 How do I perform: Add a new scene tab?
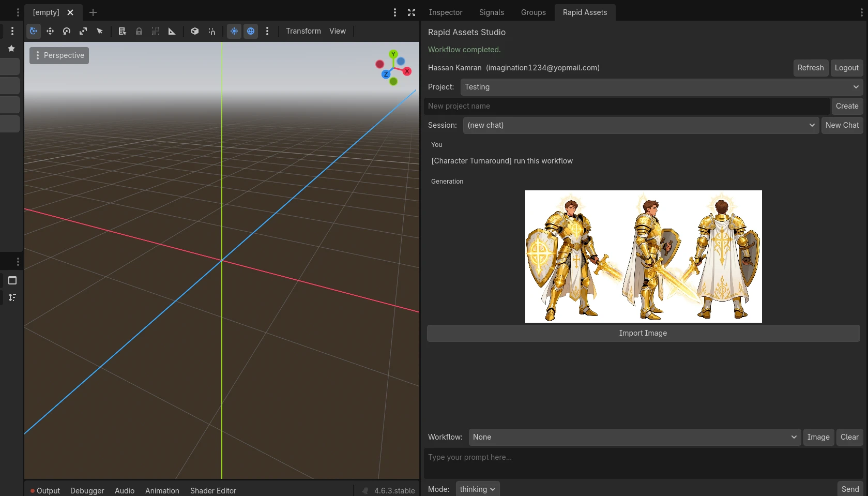[93, 12]
